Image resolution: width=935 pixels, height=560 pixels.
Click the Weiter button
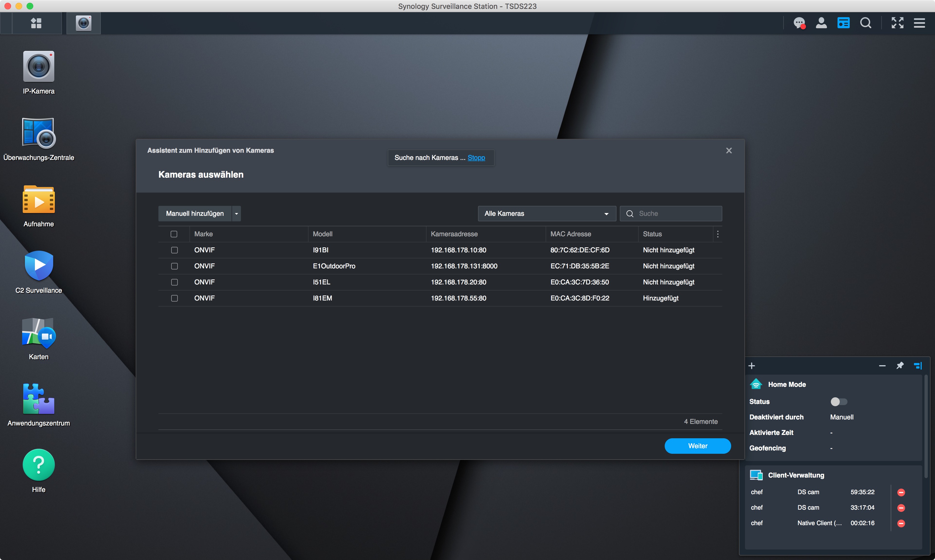pos(697,446)
